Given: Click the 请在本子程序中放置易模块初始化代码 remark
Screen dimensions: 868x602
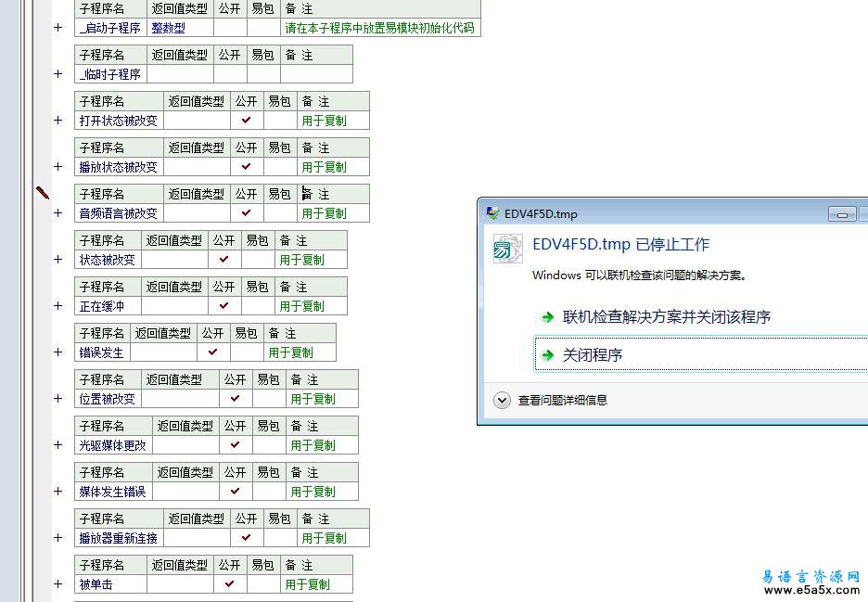Looking at the screenshot, I should (x=380, y=28).
